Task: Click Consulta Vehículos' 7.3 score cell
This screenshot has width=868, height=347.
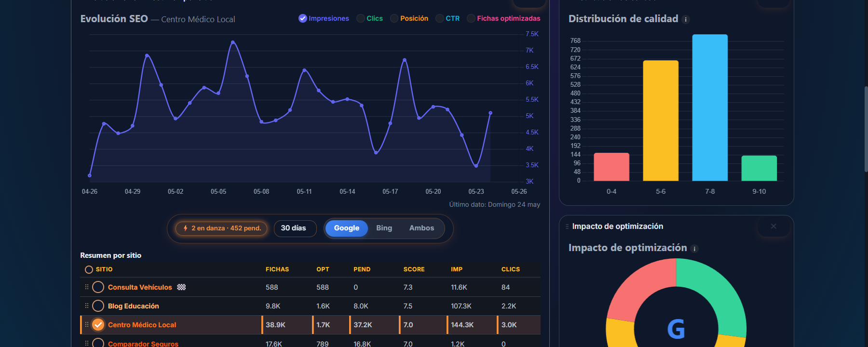Action: 408,287
